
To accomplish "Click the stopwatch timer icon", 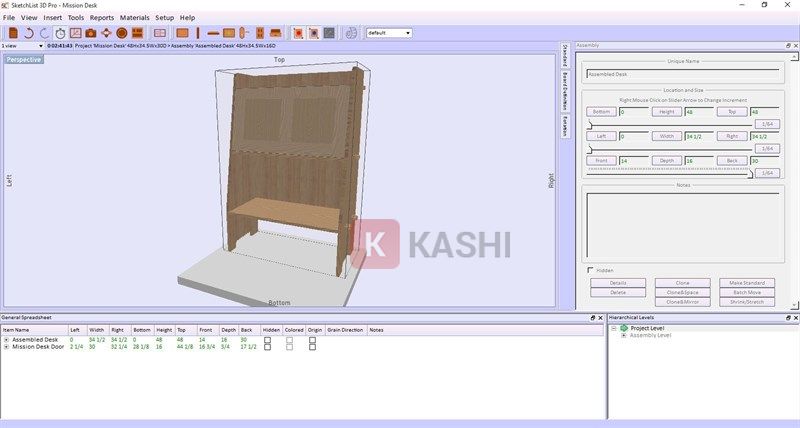I will click(x=60, y=33).
